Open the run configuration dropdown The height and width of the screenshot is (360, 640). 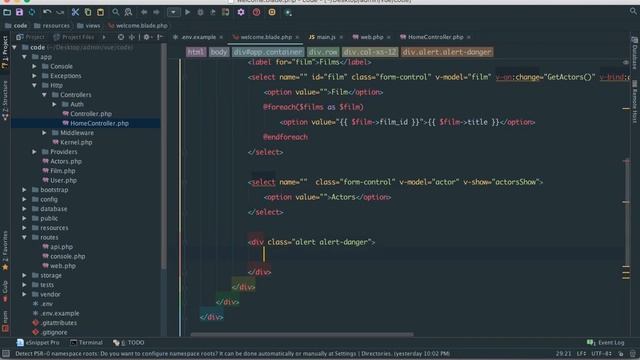(x=173, y=12)
